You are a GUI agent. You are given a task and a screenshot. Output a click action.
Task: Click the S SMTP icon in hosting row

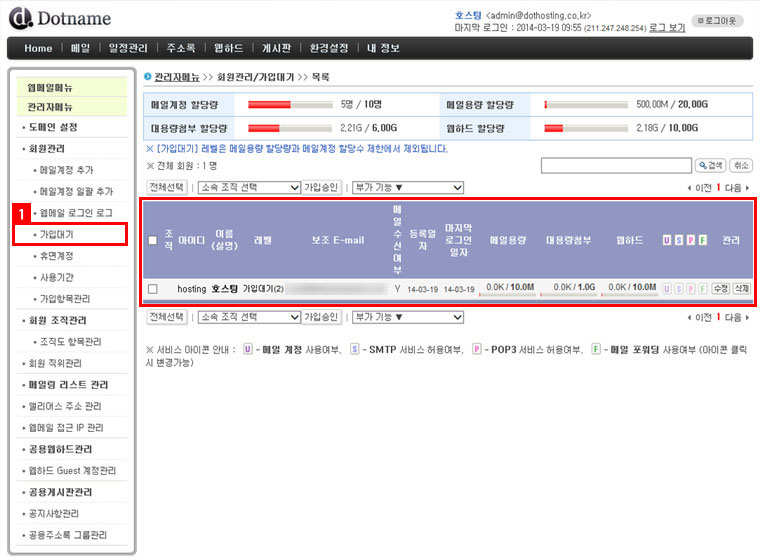point(679,288)
